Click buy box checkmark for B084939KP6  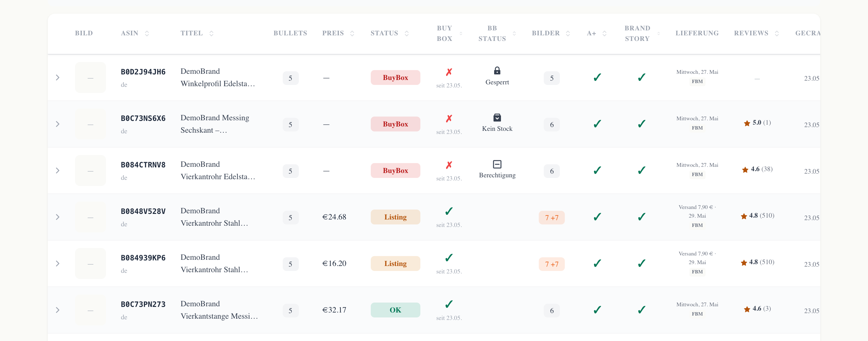click(x=449, y=257)
